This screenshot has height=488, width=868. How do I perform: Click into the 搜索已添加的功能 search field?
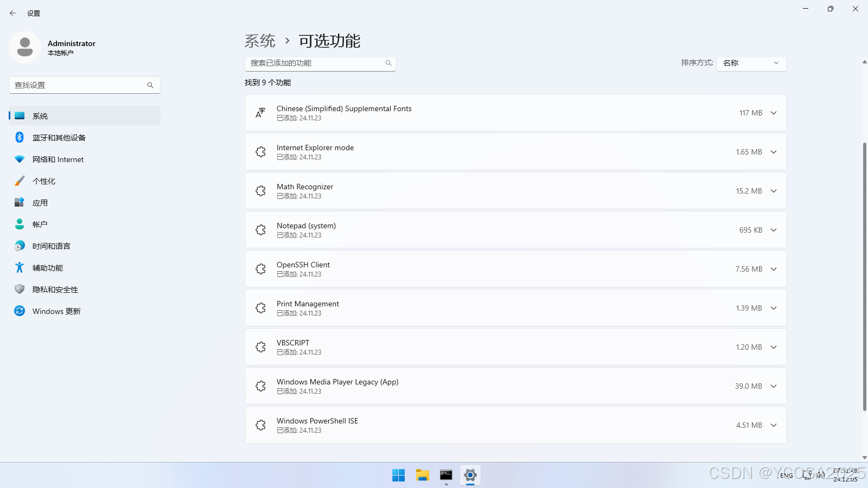pyautogui.click(x=320, y=63)
